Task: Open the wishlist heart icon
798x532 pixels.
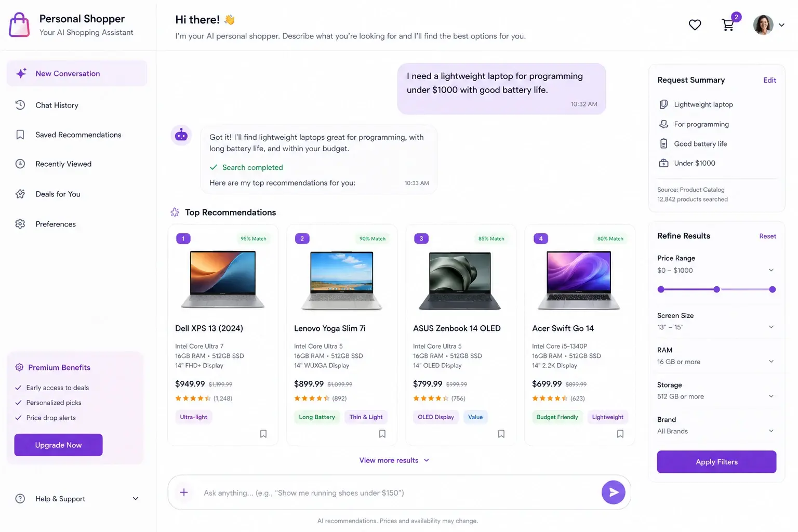Action: [x=695, y=24]
